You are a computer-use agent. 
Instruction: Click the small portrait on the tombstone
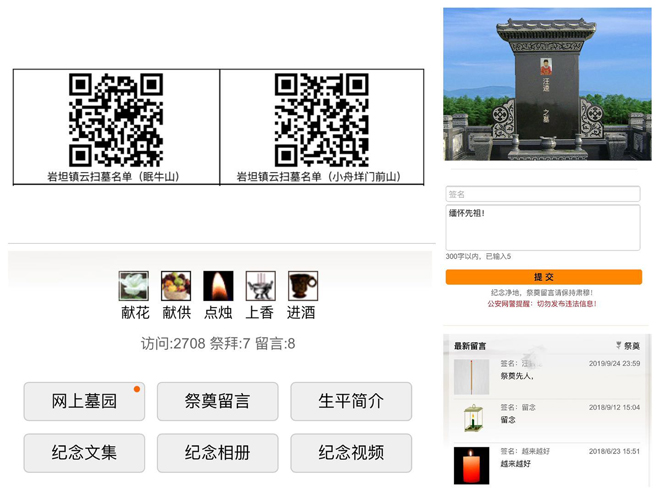[546, 67]
